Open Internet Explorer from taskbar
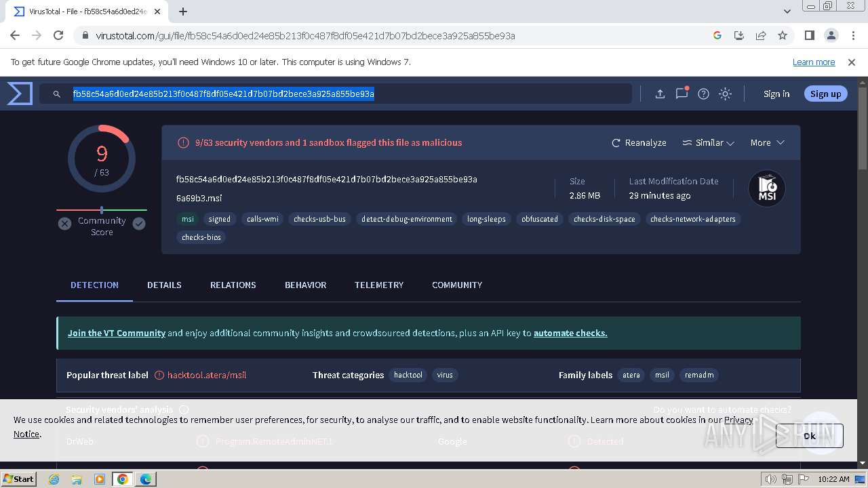This screenshot has height=488, width=868. click(x=54, y=479)
